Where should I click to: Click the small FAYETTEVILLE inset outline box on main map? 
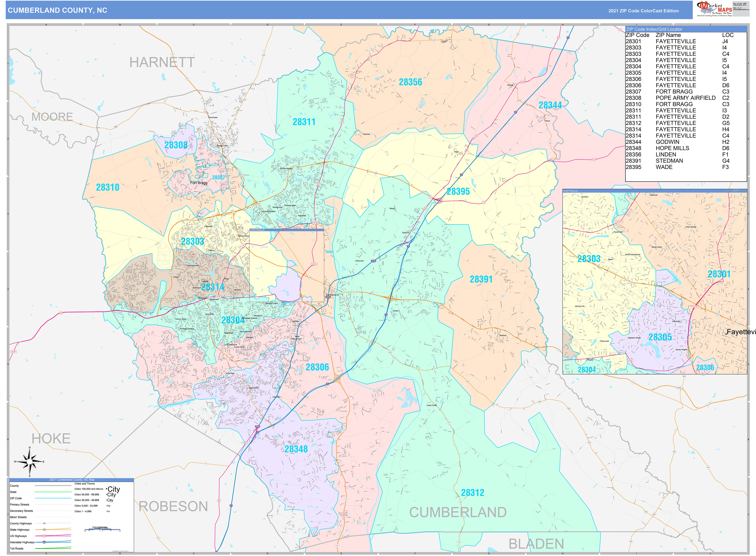[287, 266]
